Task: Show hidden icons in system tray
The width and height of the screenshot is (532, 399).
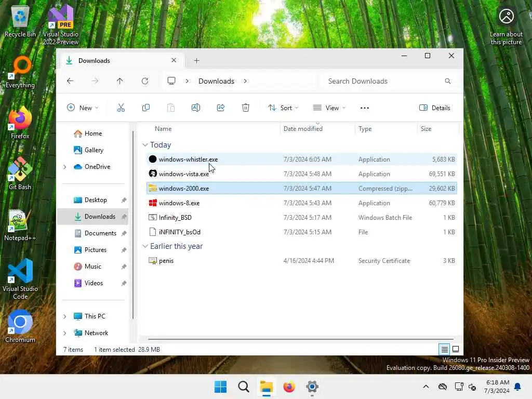Action: coord(426,387)
